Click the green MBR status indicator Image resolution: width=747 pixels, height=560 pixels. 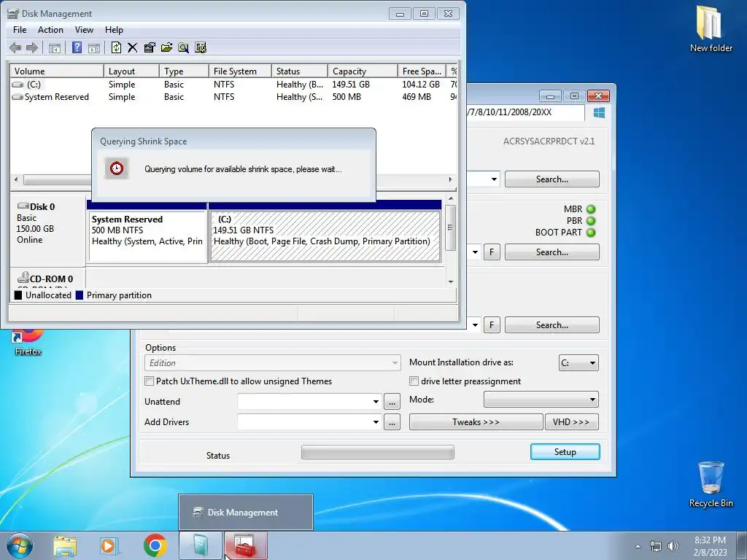tap(591, 209)
